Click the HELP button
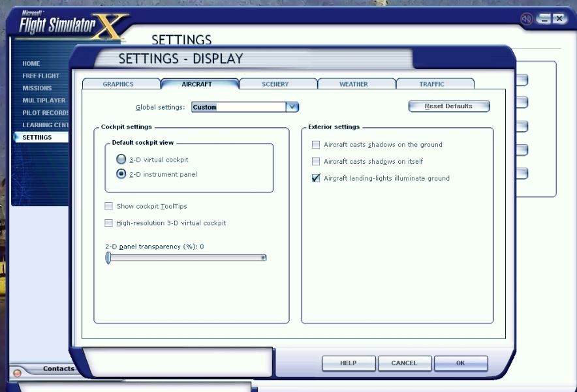The width and height of the screenshot is (577, 392). tap(349, 363)
